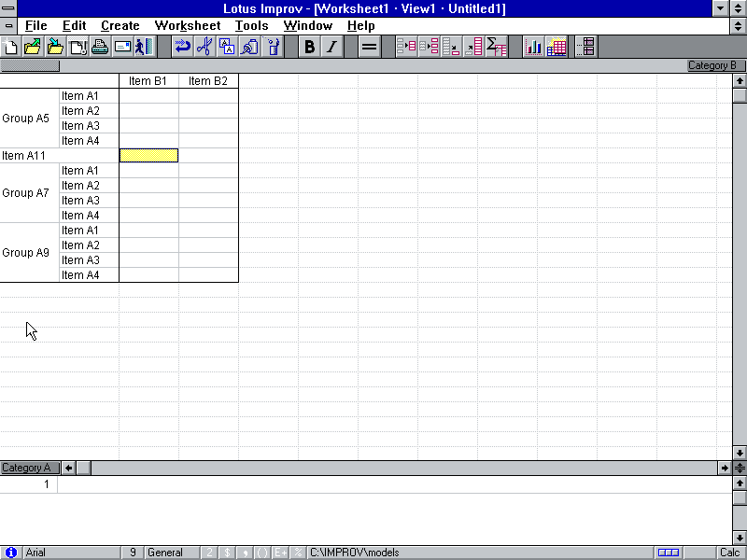The image size is (747, 560).
Task: Select the Group A7 row header
Action: pos(26,193)
